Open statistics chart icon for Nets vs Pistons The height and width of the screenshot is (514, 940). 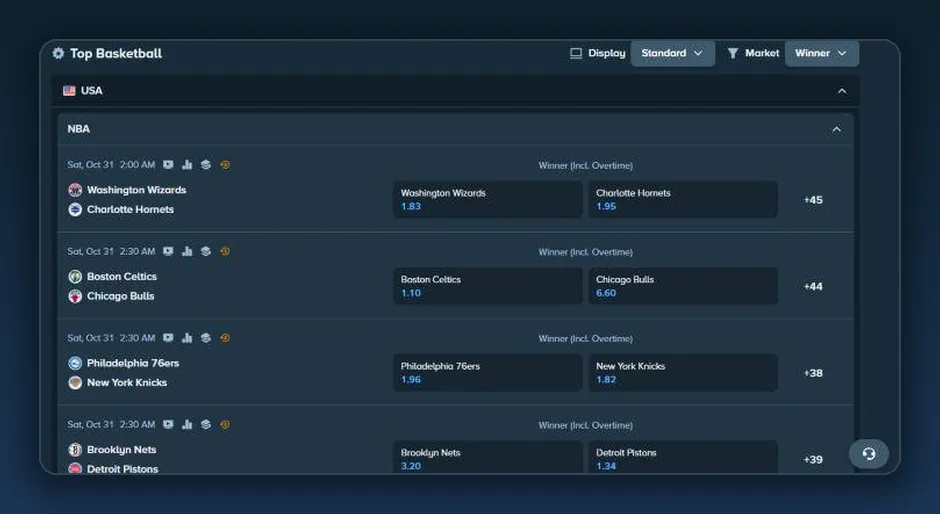(x=187, y=424)
